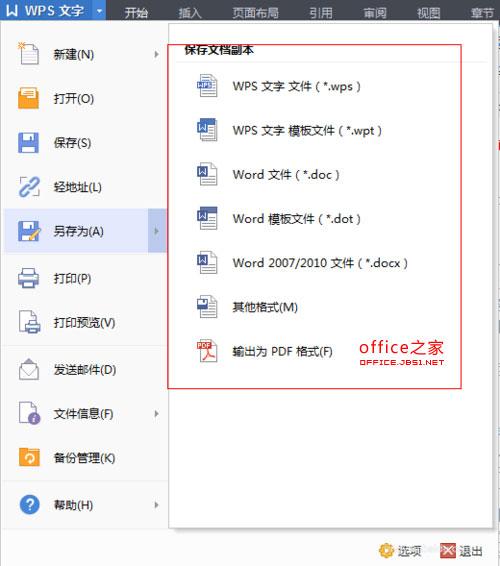
Task: Choose 帮助(H) from the menu
Action: 85,505
